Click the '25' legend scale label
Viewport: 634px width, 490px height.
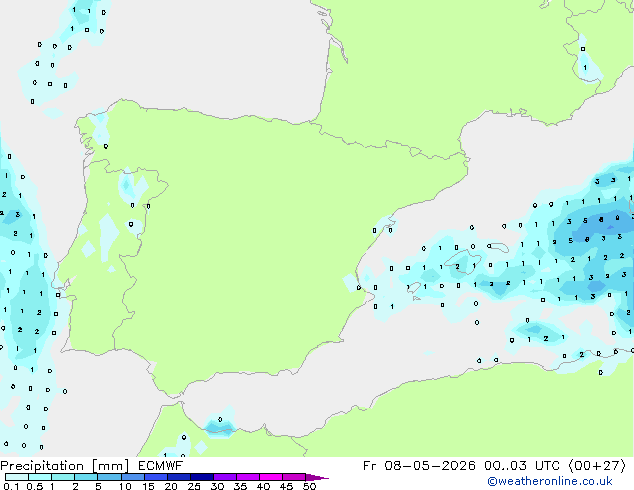click(x=194, y=486)
